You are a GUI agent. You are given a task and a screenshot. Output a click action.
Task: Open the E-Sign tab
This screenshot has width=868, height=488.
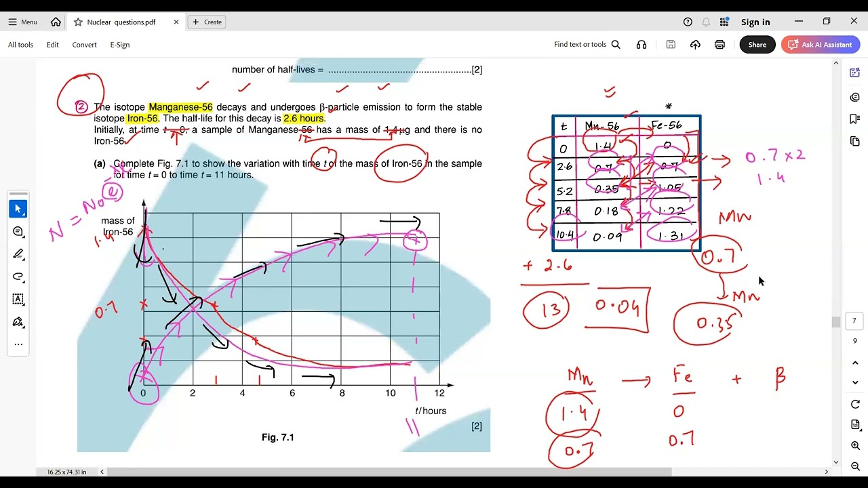pyautogui.click(x=120, y=45)
